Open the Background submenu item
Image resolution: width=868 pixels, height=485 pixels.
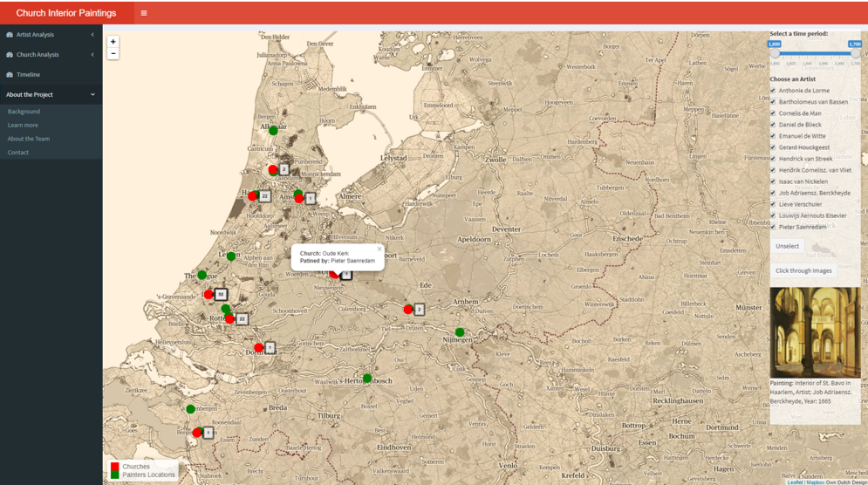[24, 112]
